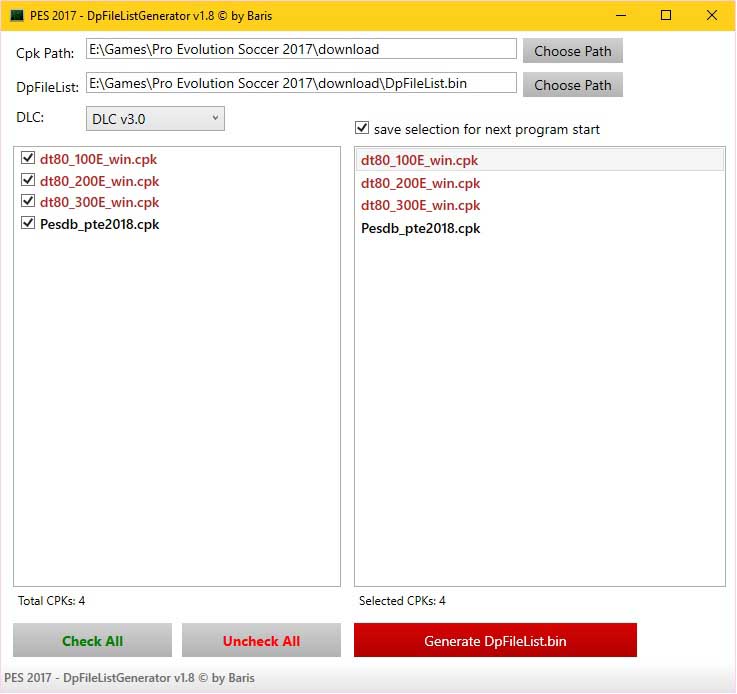Click status bar version text
The image size is (737, 694).
[x=129, y=678]
